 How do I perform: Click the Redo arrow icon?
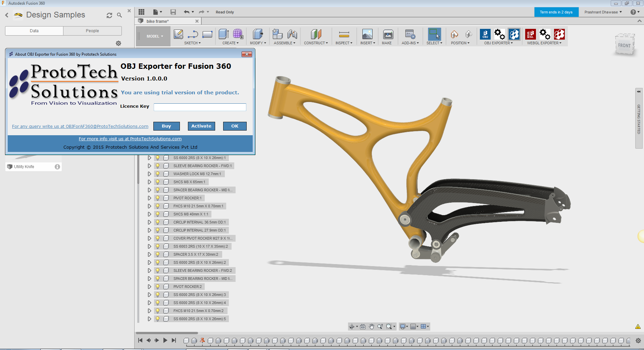pyautogui.click(x=201, y=12)
